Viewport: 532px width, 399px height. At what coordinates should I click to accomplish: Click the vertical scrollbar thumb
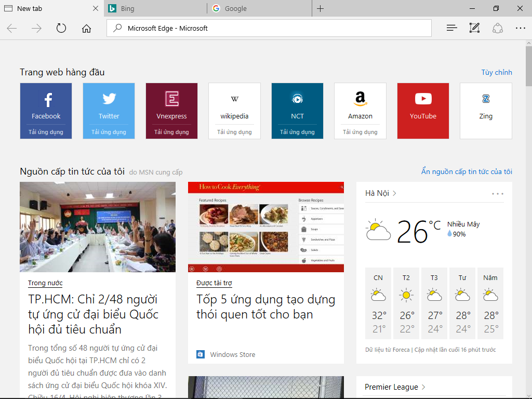pyautogui.click(x=528, y=66)
